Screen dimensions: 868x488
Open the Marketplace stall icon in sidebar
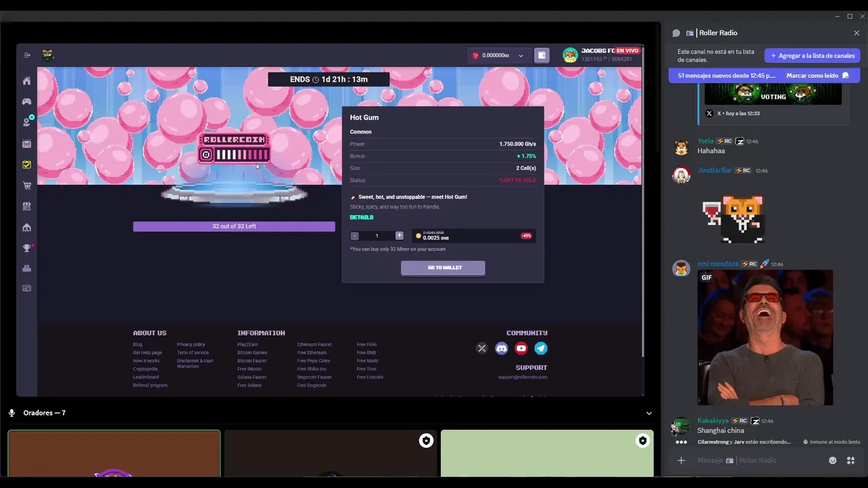(26, 206)
